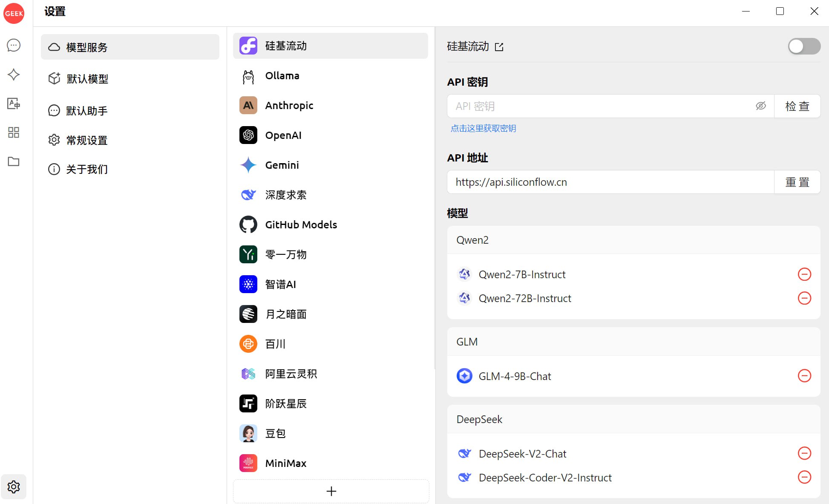Select the OpenAI provider
This screenshot has height=504, width=829.
[331, 135]
